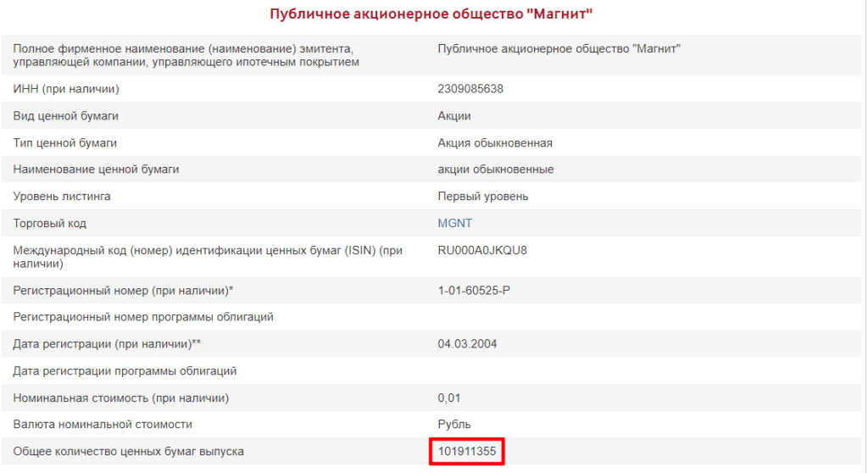This screenshot has width=868, height=473.
Task: Select the ISIN value RU000A0JKQU8
Action: (482, 250)
